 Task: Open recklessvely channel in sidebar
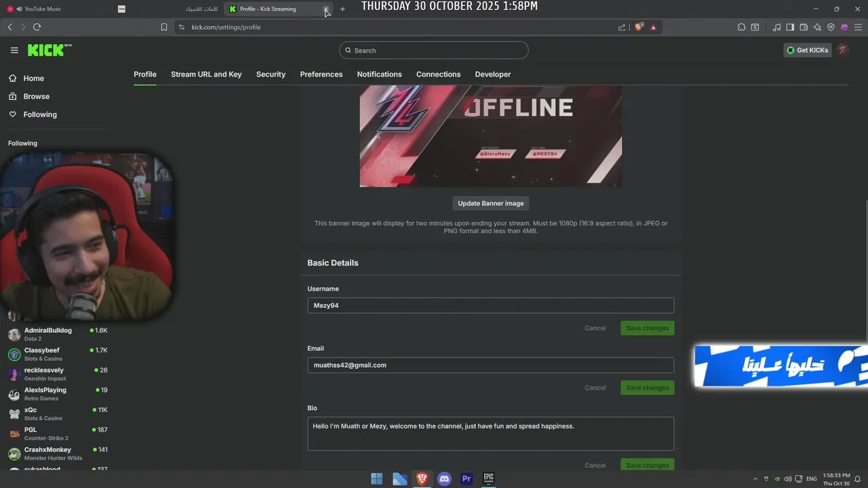pos(58,374)
